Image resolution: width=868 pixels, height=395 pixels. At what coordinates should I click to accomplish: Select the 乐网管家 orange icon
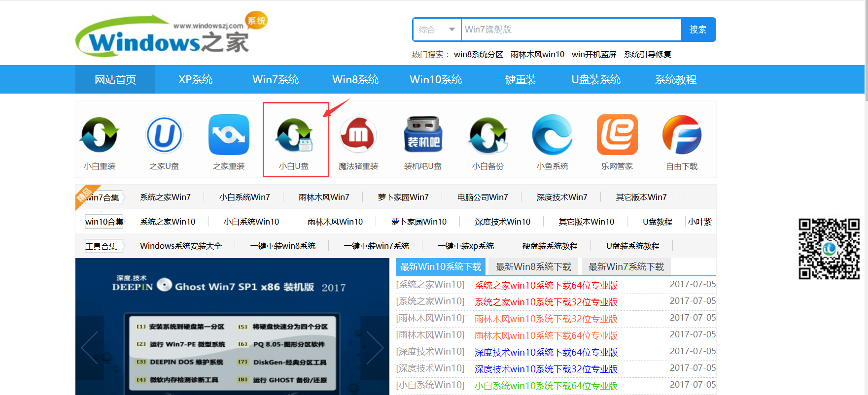point(617,135)
